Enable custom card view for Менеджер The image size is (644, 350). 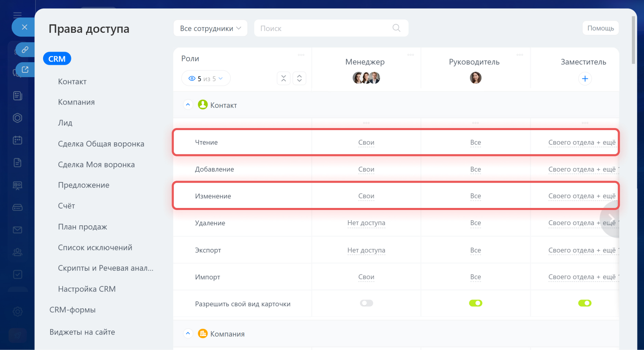(366, 303)
